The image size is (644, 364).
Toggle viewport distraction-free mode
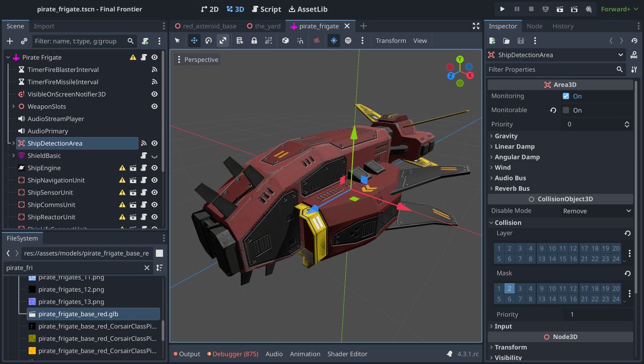[476, 26]
